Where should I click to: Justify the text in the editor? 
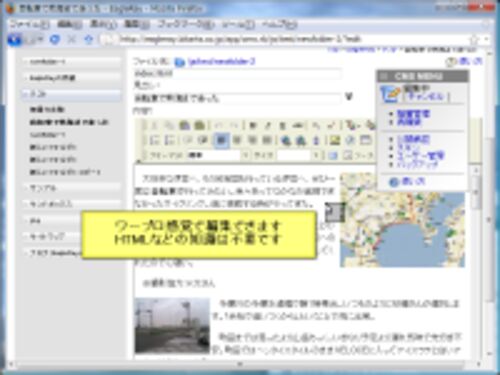tap(267, 140)
